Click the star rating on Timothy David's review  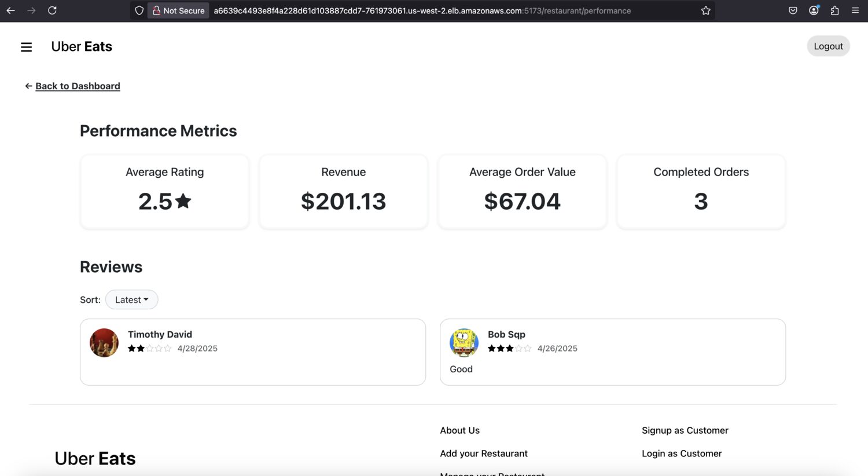tap(150, 349)
